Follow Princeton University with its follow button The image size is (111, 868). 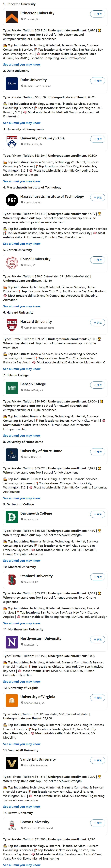tap(97, 14)
